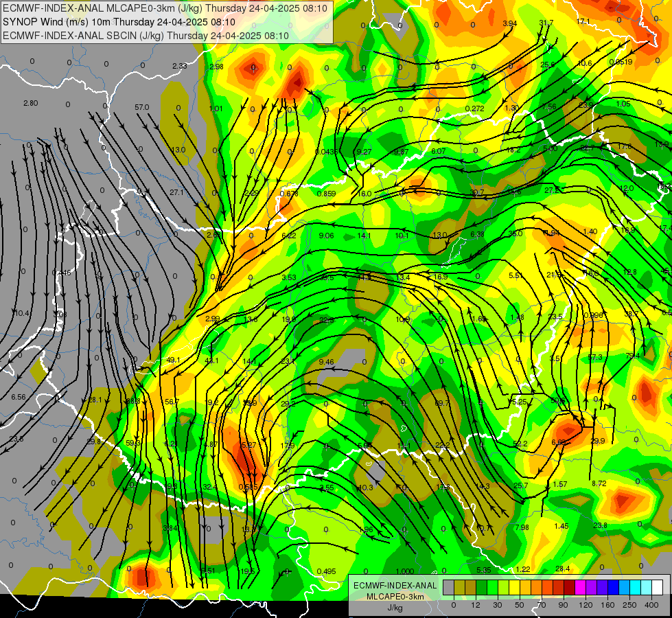672x618 pixels.
Task: Click the 1.000 value on the map
Action: click(404, 571)
